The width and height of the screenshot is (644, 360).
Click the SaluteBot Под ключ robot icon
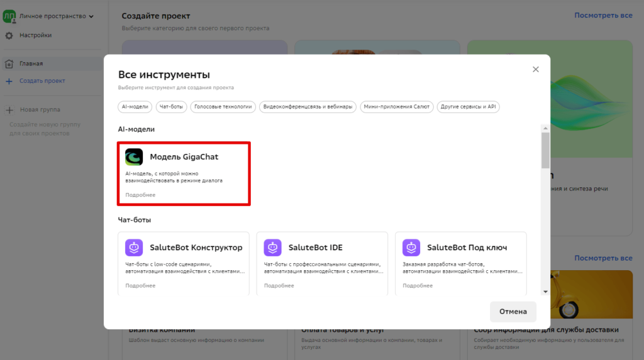pos(411,248)
